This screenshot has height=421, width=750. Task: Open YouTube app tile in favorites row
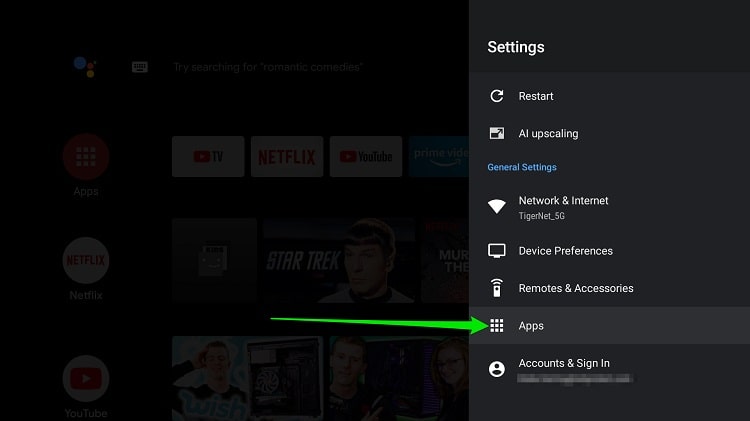click(366, 156)
